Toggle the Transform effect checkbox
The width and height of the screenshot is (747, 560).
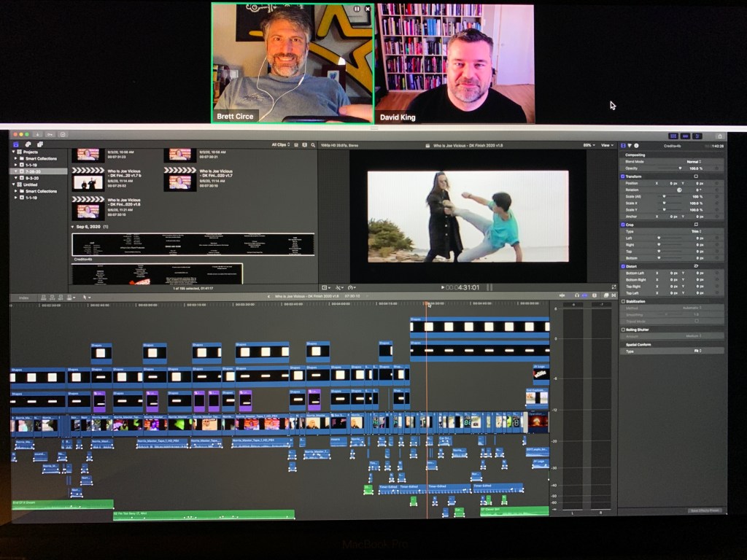622,176
